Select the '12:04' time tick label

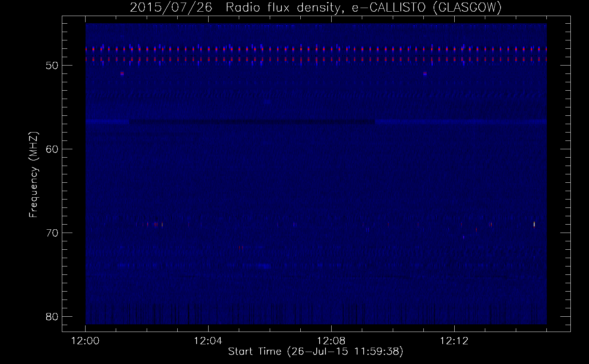pyautogui.click(x=208, y=341)
